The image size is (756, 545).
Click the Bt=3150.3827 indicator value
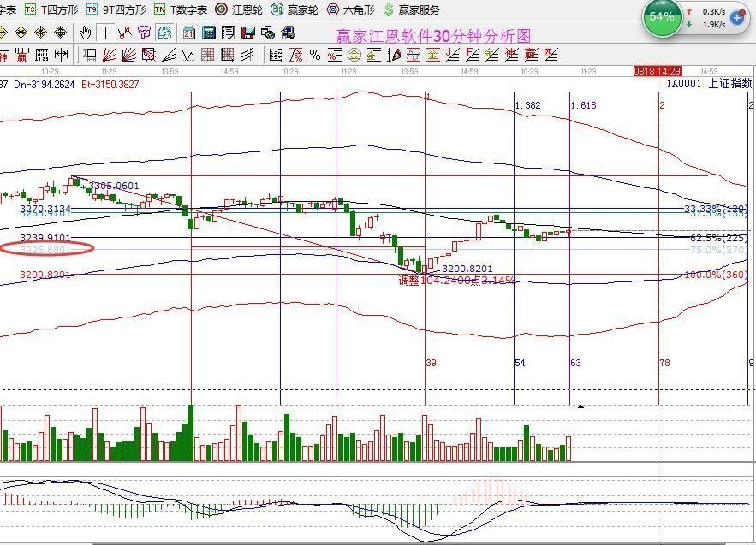tap(110, 85)
